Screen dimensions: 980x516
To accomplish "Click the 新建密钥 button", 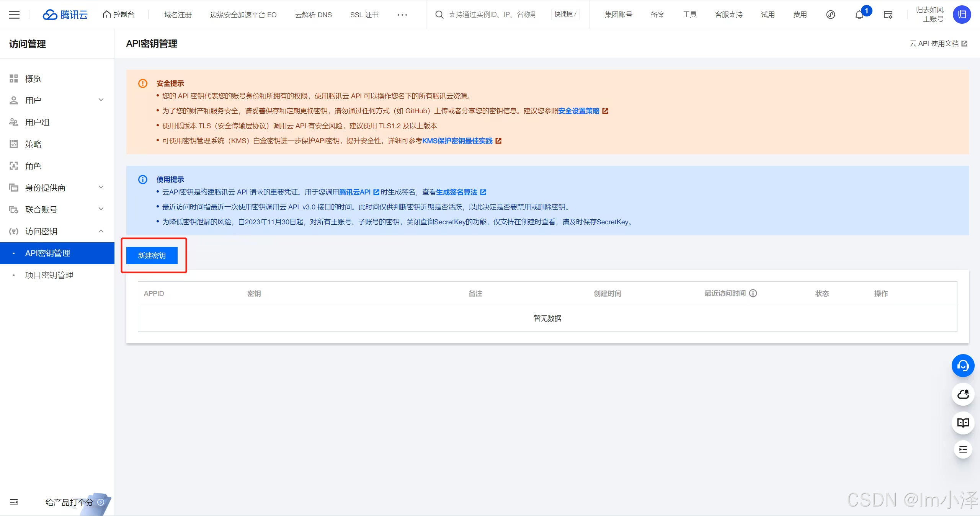I will 152,255.
